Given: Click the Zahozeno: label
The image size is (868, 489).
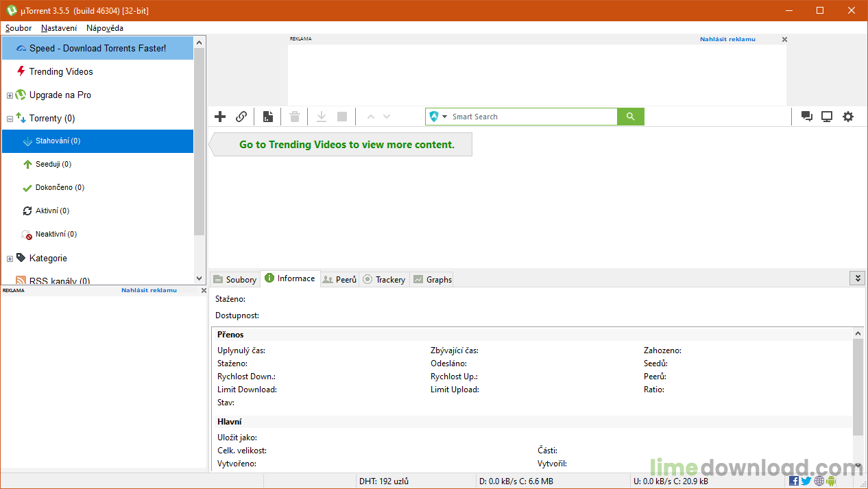Looking at the screenshot, I should [662, 350].
